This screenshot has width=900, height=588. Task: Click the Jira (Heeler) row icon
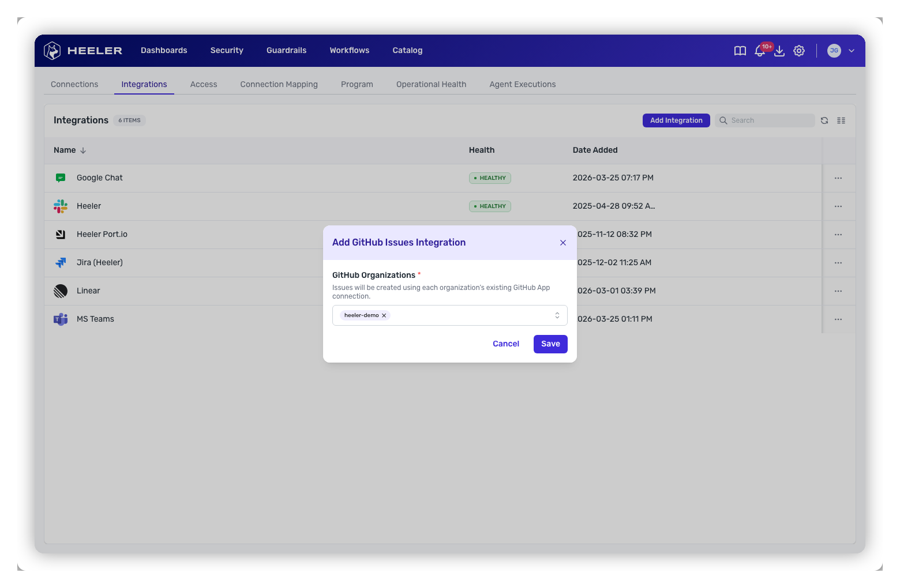61,263
